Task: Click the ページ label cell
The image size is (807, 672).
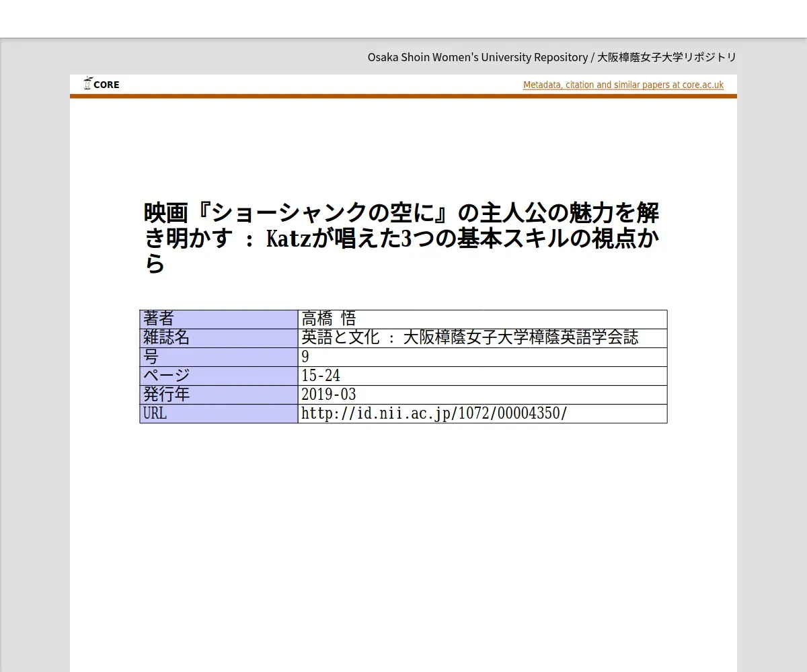Action: coord(219,376)
